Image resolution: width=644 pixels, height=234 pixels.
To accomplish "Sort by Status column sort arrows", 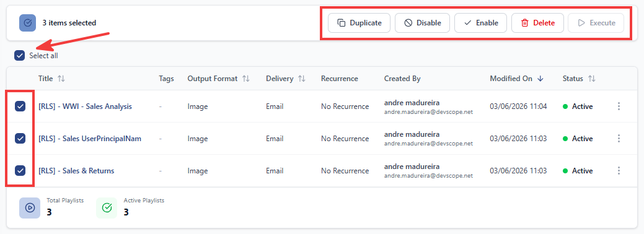I will coord(591,79).
